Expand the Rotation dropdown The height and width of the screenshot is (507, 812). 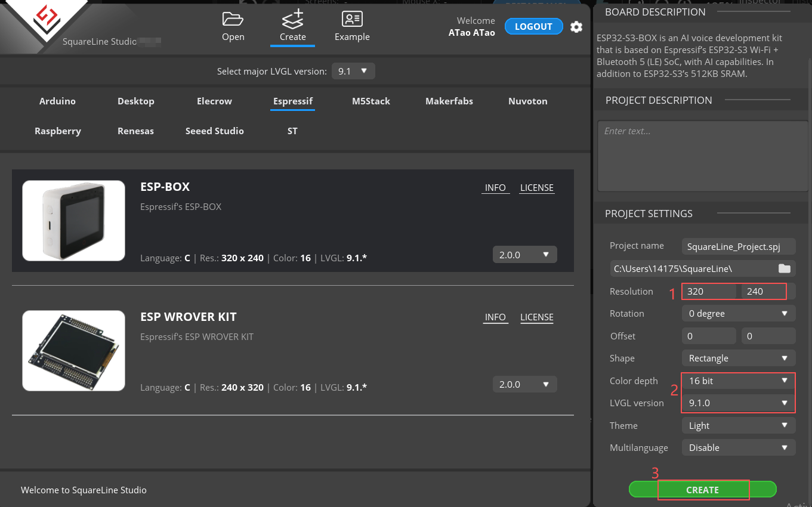click(739, 314)
